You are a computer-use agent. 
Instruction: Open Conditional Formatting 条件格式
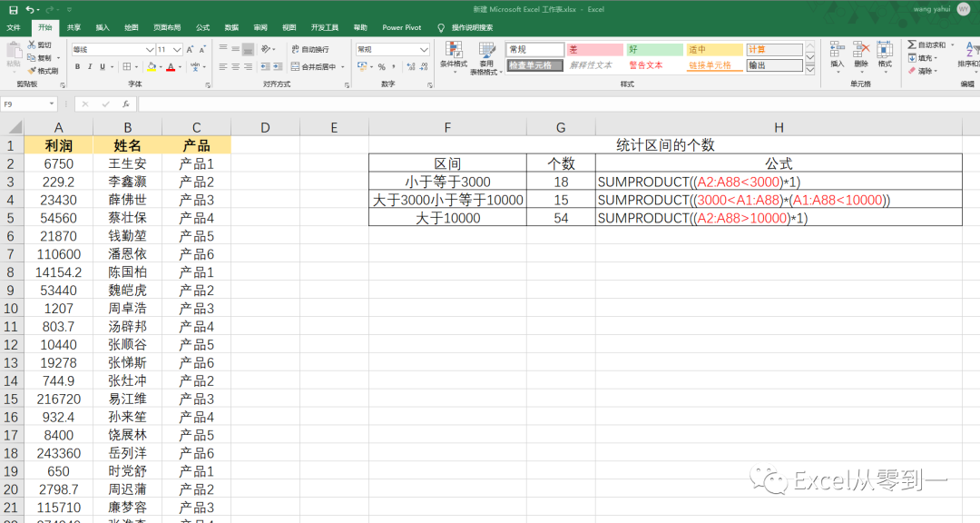(x=454, y=58)
